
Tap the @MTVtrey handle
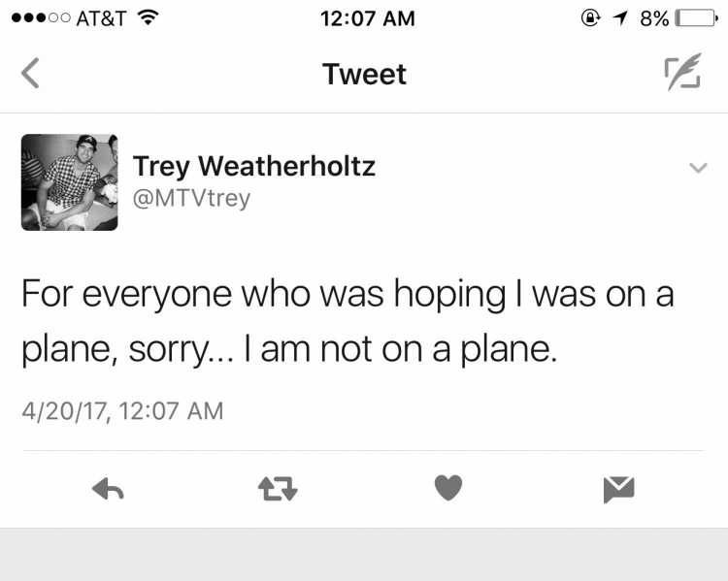point(191,199)
